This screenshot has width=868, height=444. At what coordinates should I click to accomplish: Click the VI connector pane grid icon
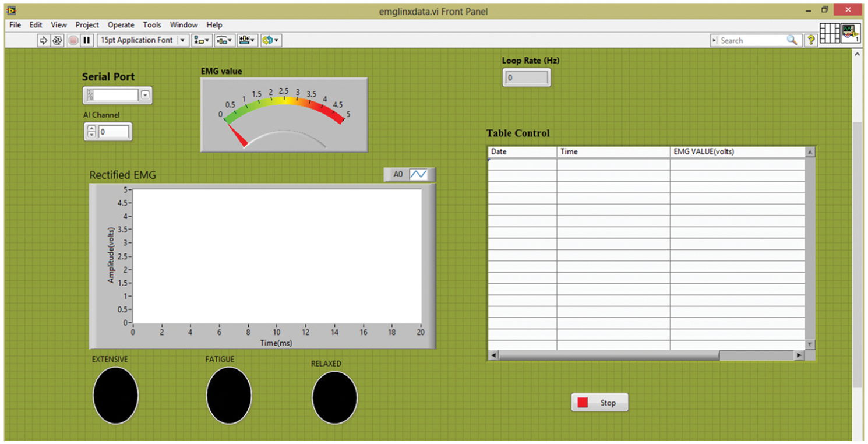[828, 33]
